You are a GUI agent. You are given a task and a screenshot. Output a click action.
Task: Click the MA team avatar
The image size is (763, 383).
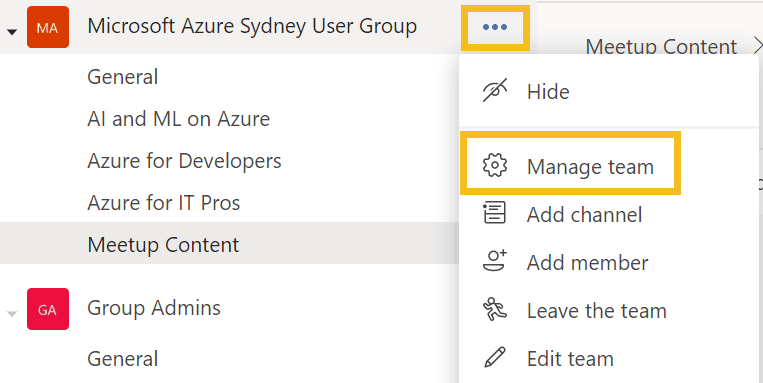48,27
